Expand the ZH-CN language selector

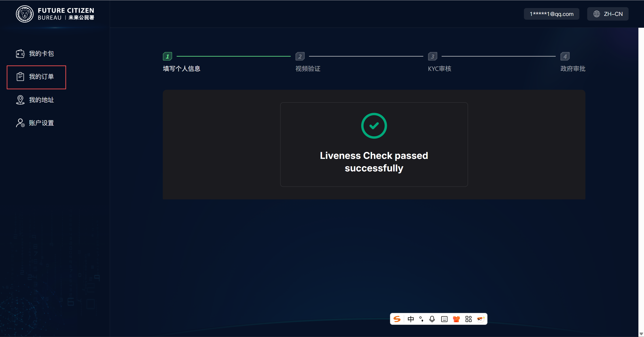click(x=608, y=14)
